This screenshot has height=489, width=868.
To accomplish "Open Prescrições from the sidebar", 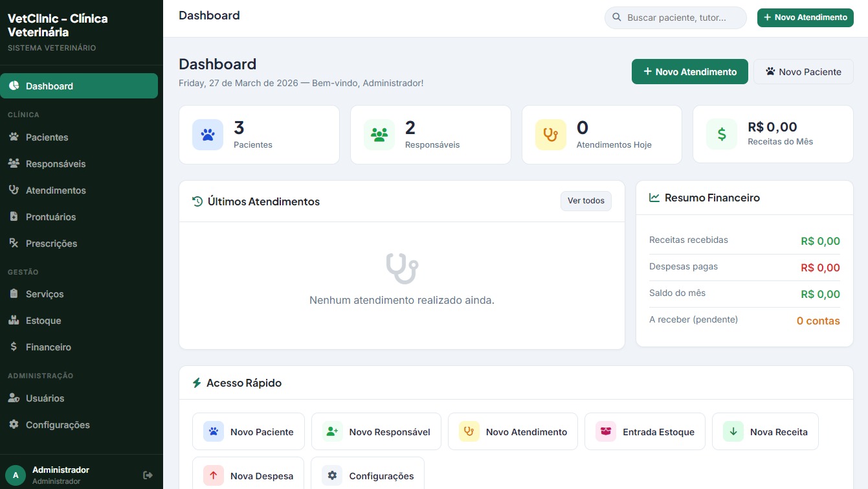I will point(51,244).
